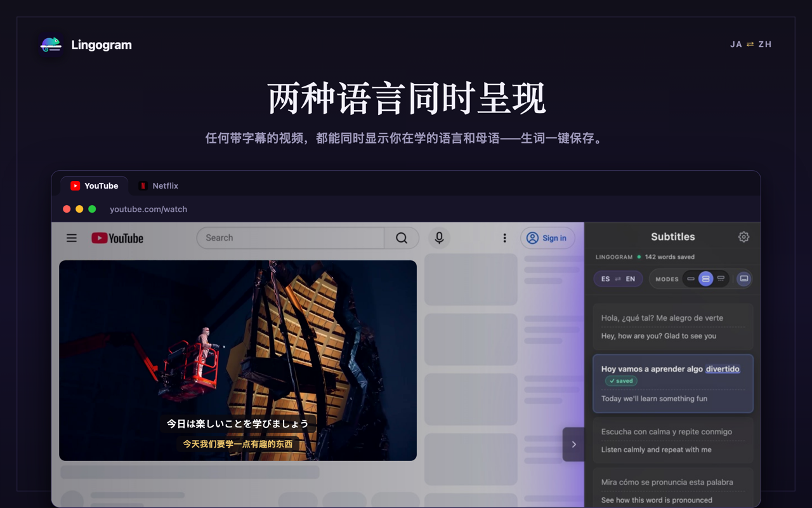This screenshot has width=812, height=508.
Task: Click the 'Today we'll learn something fun' translation
Action: 654,399
